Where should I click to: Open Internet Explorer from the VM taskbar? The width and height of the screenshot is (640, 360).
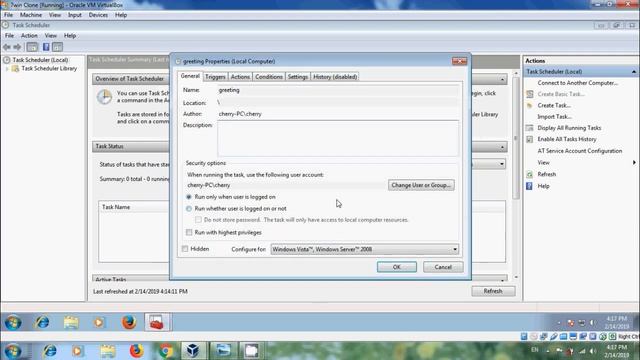(x=42, y=322)
